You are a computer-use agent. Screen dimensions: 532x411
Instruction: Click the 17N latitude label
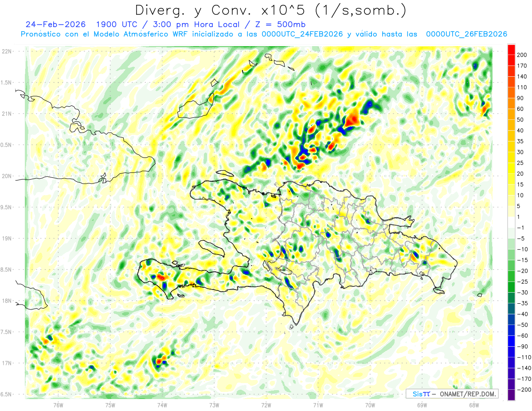click(x=6, y=363)
